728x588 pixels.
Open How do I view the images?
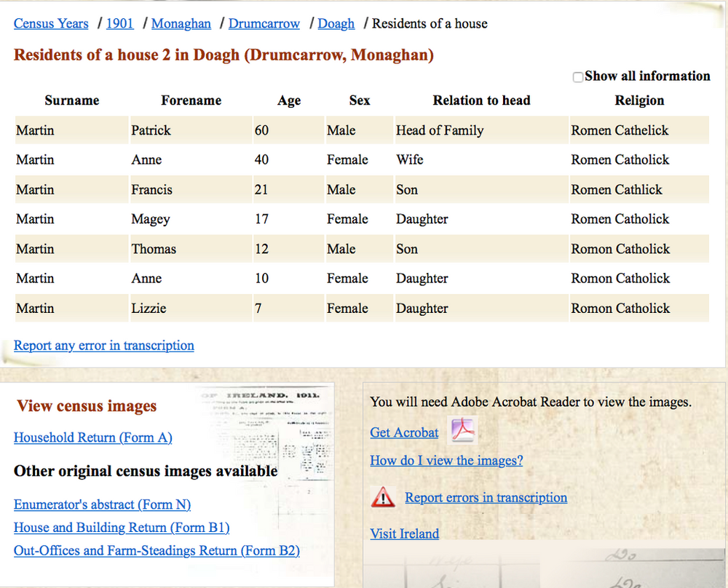click(x=446, y=460)
